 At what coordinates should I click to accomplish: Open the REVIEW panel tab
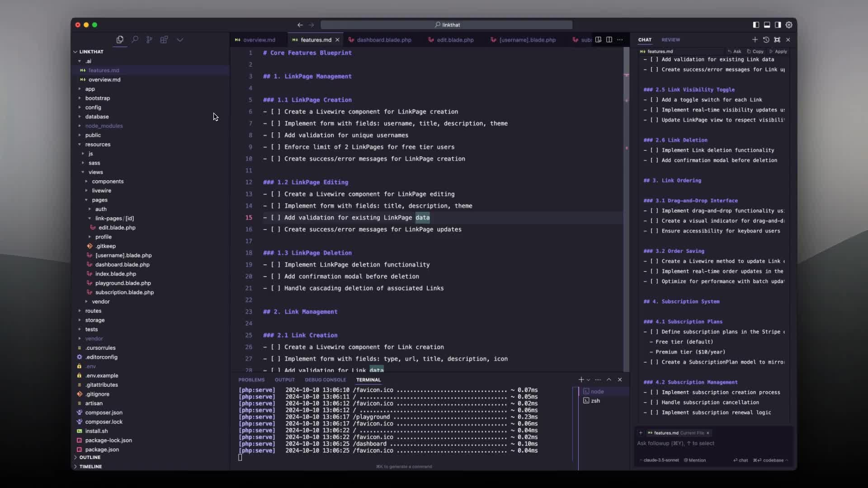coord(670,40)
